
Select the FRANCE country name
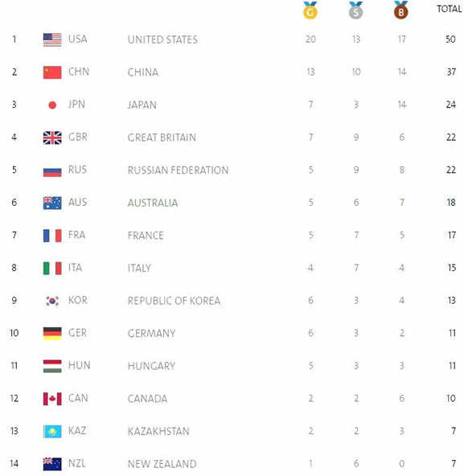click(x=146, y=236)
